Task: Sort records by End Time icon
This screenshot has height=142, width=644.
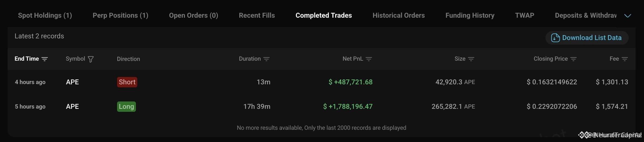Action: click(x=44, y=59)
